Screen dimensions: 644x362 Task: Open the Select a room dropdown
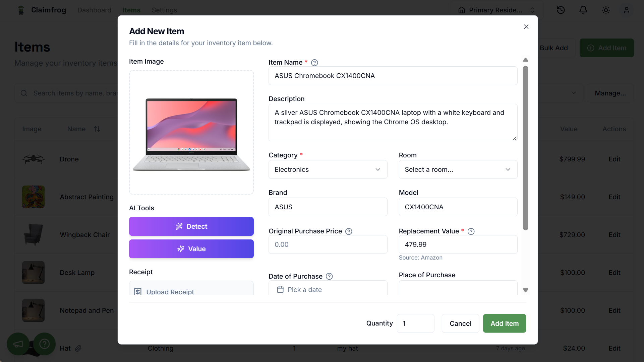click(458, 169)
